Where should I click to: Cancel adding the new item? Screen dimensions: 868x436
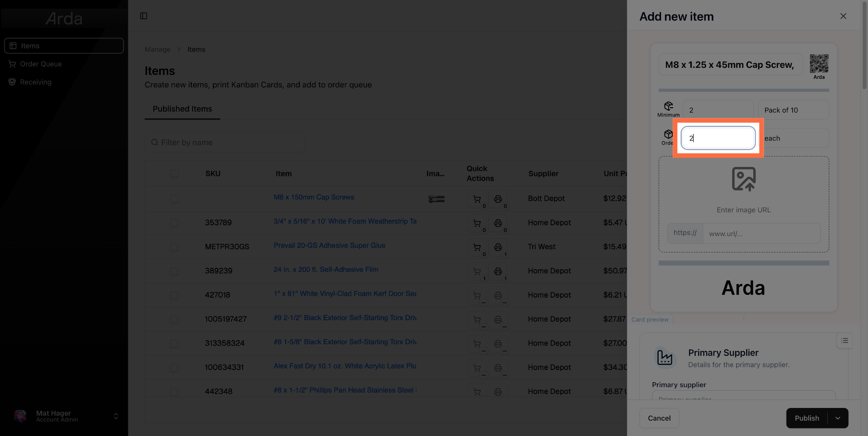pyautogui.click(x=659, y=418)
